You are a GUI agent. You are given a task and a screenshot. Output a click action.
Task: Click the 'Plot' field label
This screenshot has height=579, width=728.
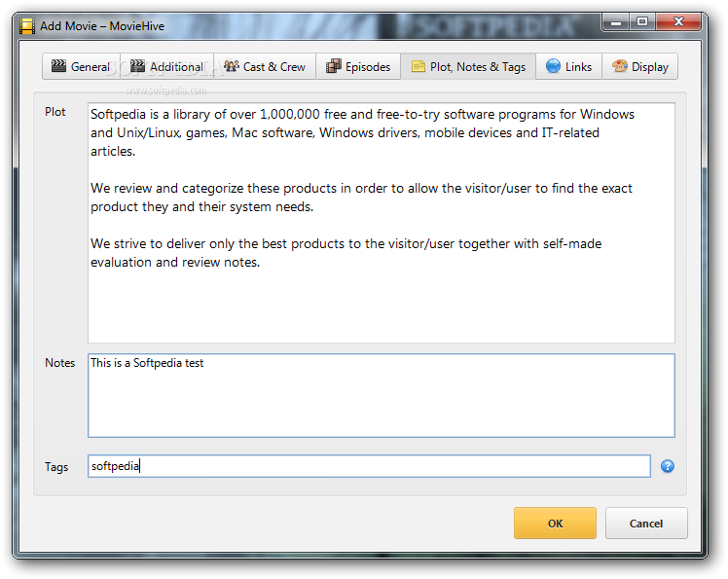pyautogui.click(x=55, y=112)
